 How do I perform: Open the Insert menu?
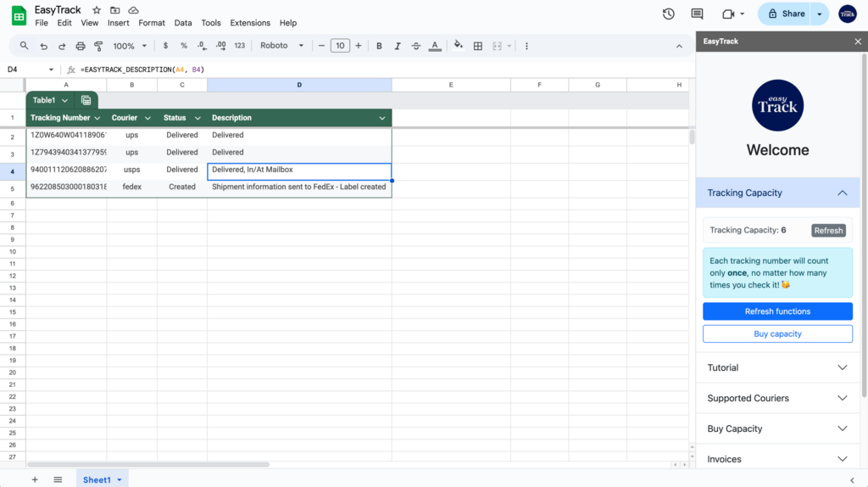tap(118, 23)
